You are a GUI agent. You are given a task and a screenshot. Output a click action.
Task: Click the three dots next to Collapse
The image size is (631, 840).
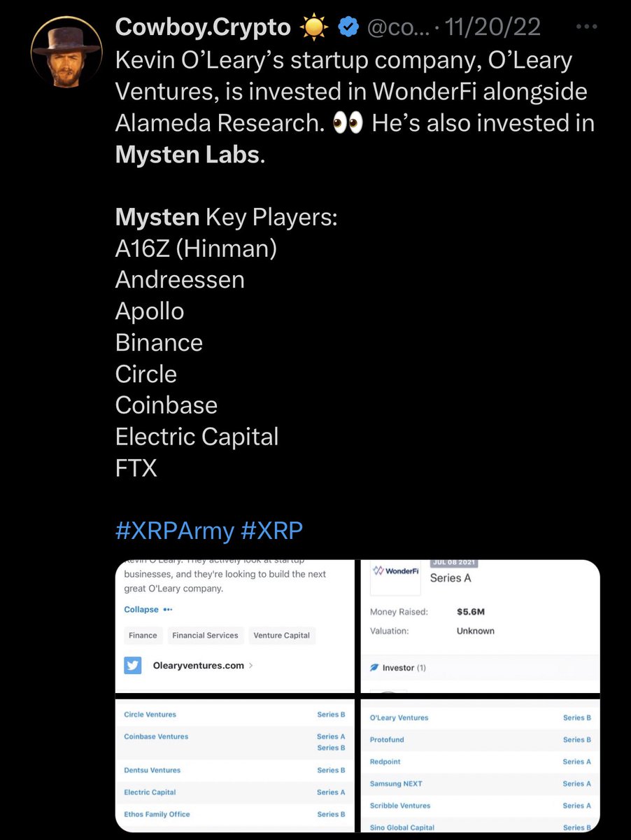click(x=168, y=610)
